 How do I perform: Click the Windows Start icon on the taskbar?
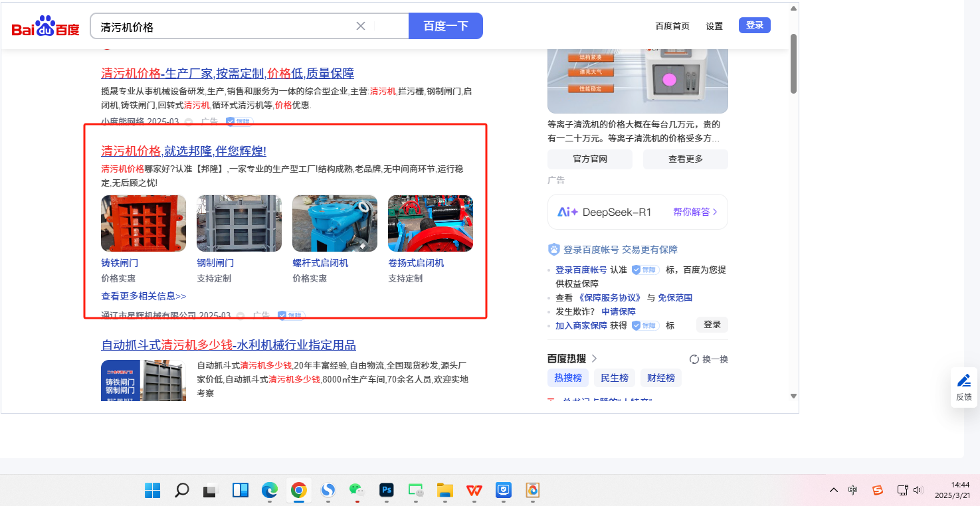point(152,490)
